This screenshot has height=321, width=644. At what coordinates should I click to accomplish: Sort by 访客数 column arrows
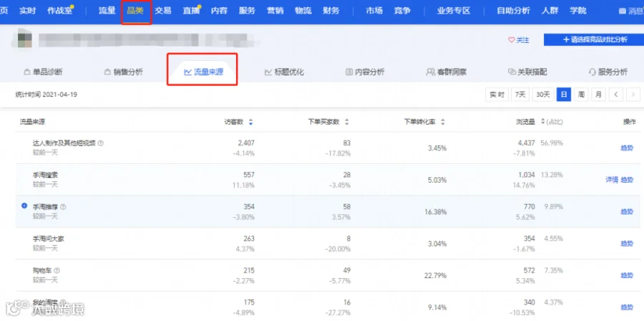250,122
